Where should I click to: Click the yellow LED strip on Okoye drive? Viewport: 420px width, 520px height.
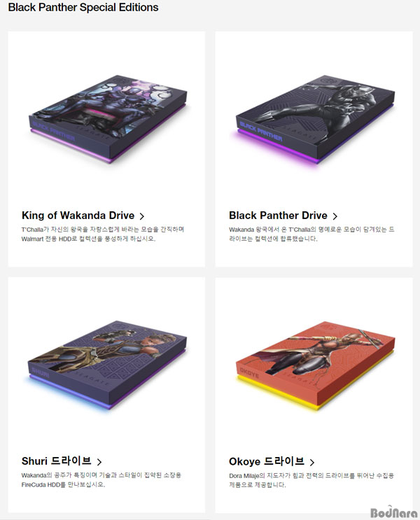pos(277,394)
